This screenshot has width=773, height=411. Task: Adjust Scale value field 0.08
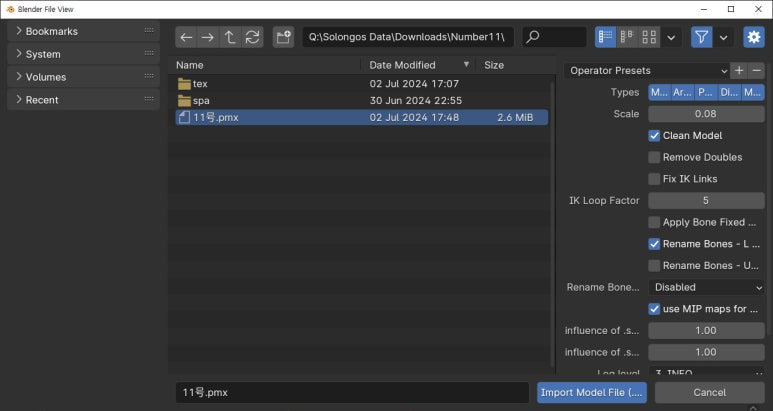pos(706,114)
